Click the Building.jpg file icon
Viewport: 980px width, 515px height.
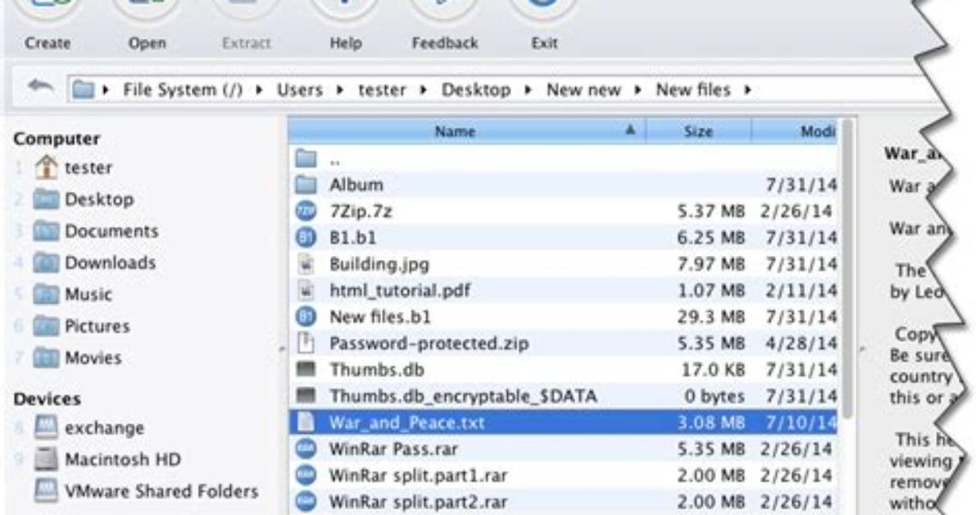click(x=306, y=264)
